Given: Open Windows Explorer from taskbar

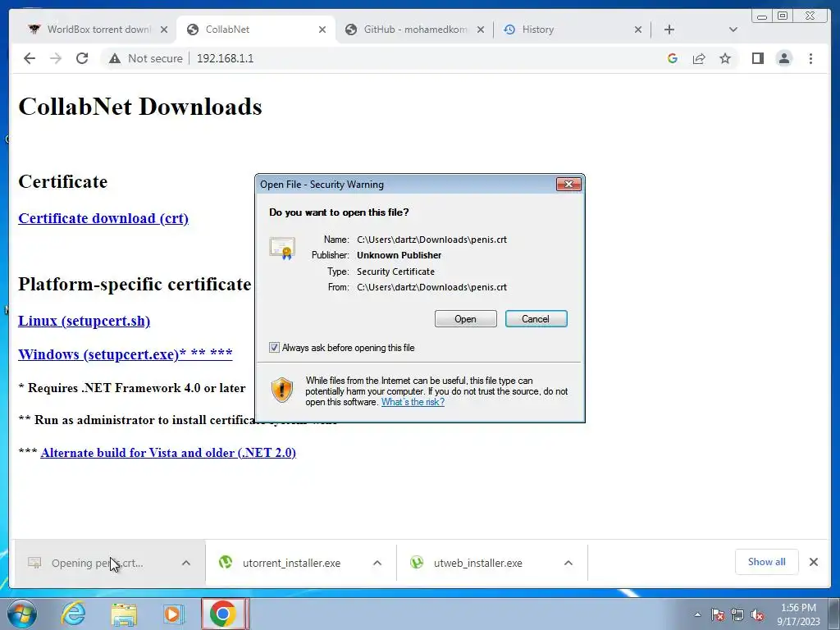Looking at the screenshot, I should pyautogui.click(x=124, y=614).
